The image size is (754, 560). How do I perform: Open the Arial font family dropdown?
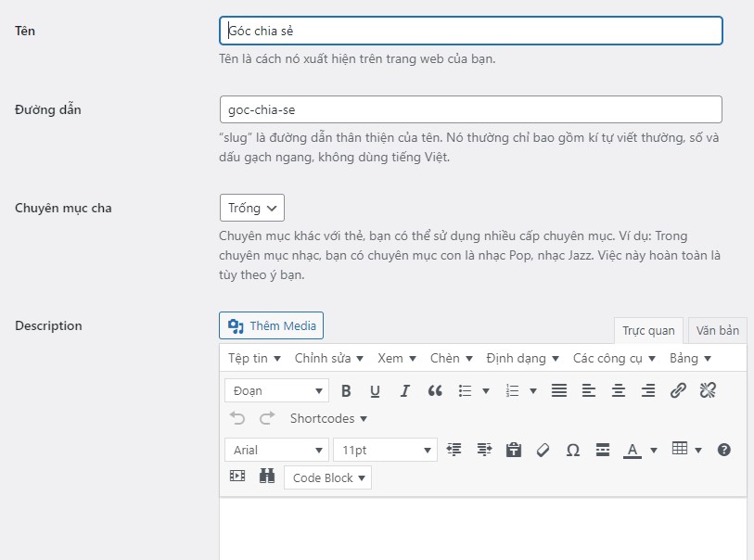pyautogui.click(x=277, y=450)
